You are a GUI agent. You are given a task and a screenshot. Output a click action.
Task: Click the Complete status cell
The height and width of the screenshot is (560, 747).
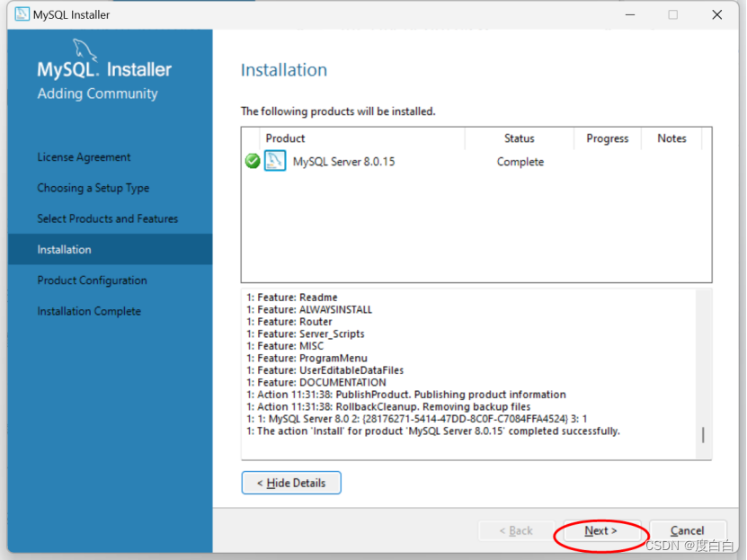(x=520, y=162)
